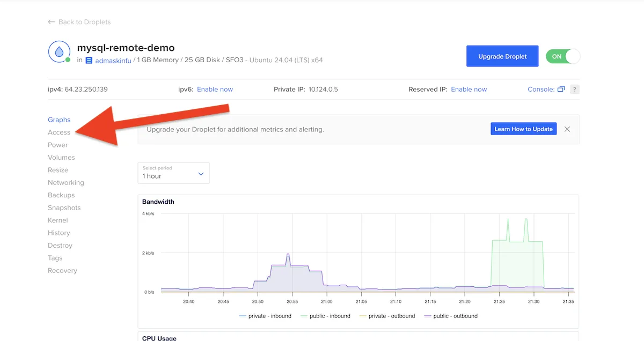Click the mysql-remote-demo droplet name

click(x=126, y=48)
